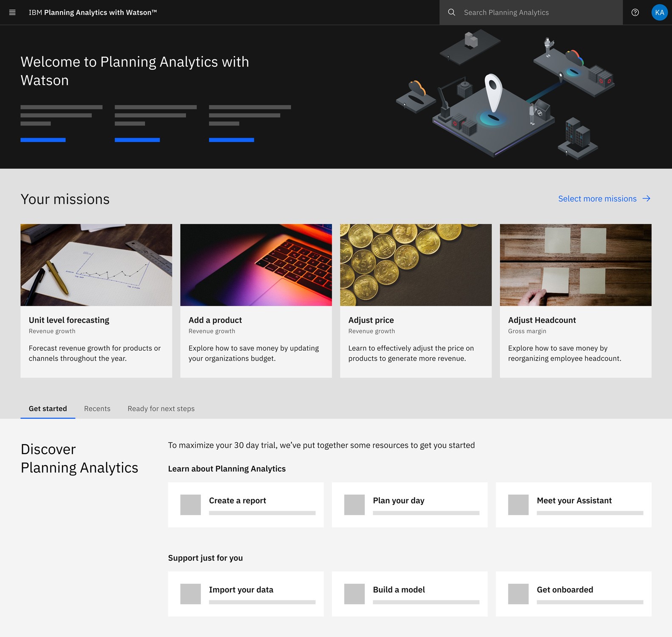
Task: Click the Gross margin label under Adjust Headcount
Action: (527, 331)
